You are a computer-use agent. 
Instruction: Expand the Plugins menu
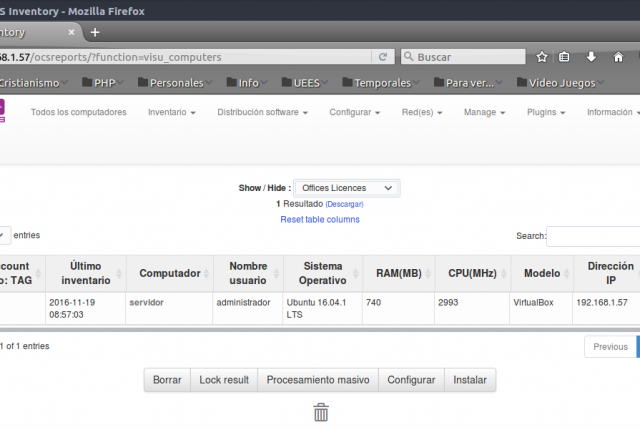tap(546, 112)
